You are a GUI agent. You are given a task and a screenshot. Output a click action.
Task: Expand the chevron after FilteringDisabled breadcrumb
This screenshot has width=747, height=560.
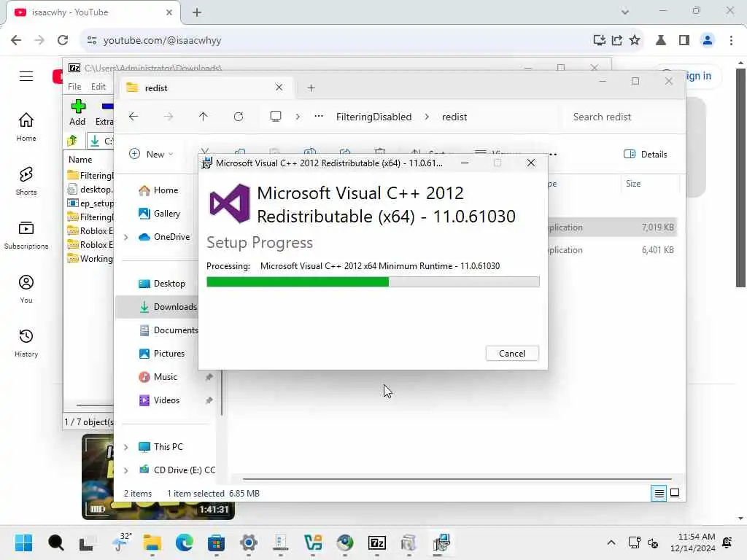tap(426, 117)
